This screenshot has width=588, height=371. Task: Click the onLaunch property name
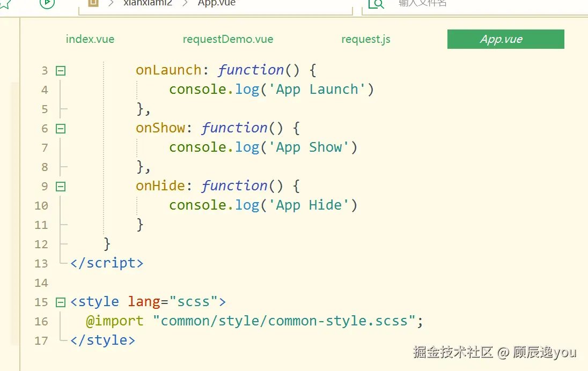(x=169, y=70)
